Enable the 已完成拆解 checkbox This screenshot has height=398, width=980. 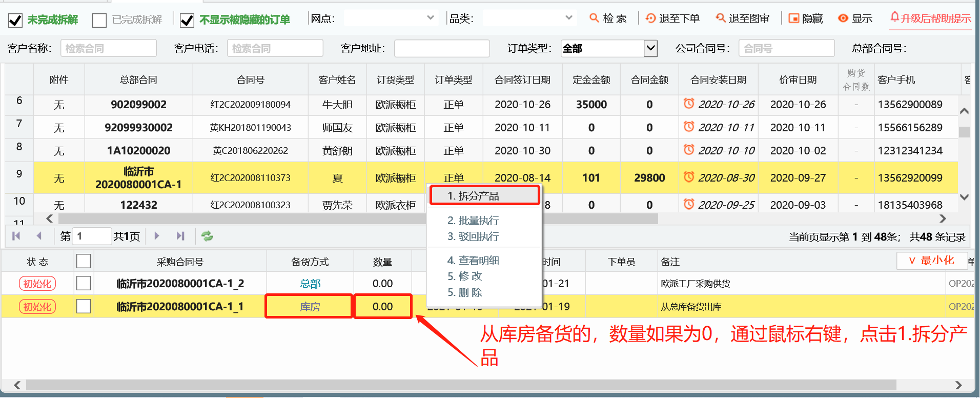[x=99, y=20]
